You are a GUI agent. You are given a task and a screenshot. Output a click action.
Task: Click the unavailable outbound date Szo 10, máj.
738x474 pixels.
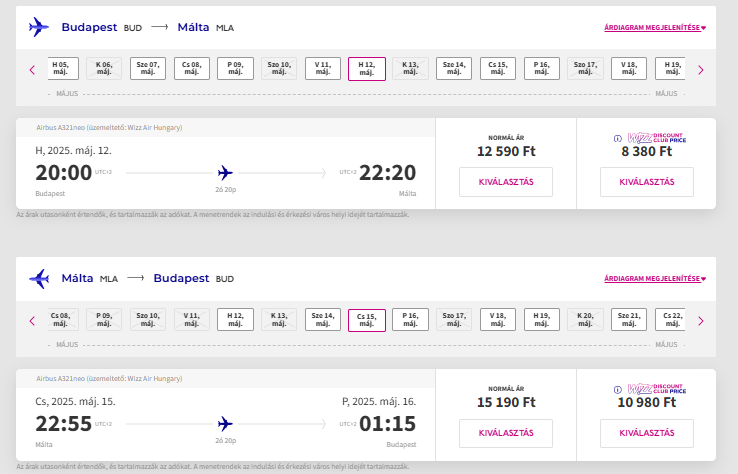[279, 69]
